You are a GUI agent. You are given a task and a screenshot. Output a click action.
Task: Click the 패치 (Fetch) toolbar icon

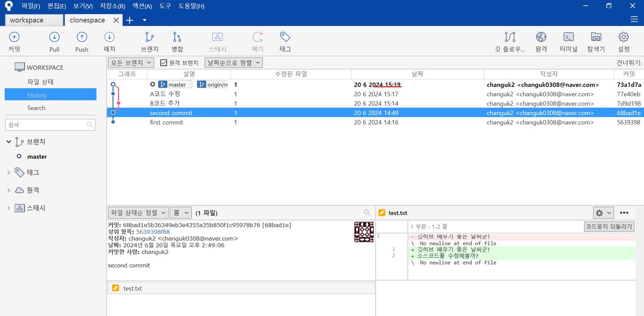point(109,37)
